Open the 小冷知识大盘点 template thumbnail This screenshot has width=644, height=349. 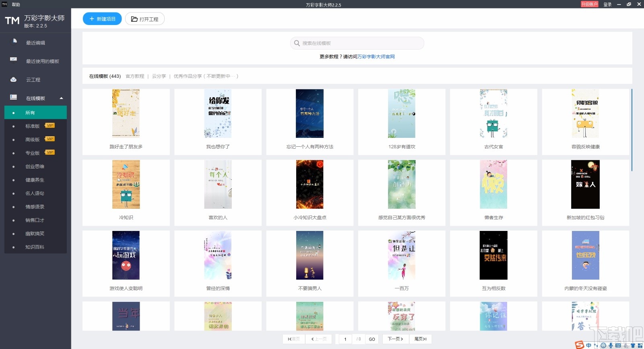point(310,185)
